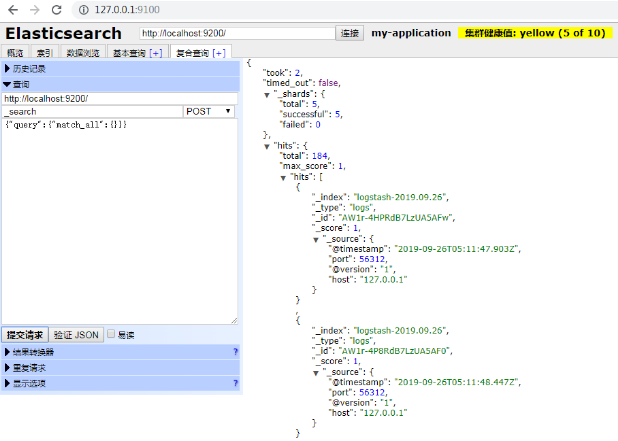Click the 验证 JSON button
Screen dimensions: 618x441
click(x=76, y=335)
